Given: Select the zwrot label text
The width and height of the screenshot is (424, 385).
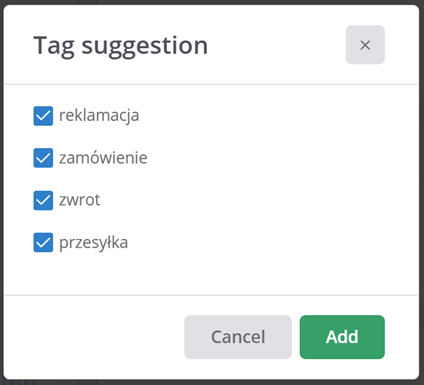Looking at the screenshot, I should 79,200.
